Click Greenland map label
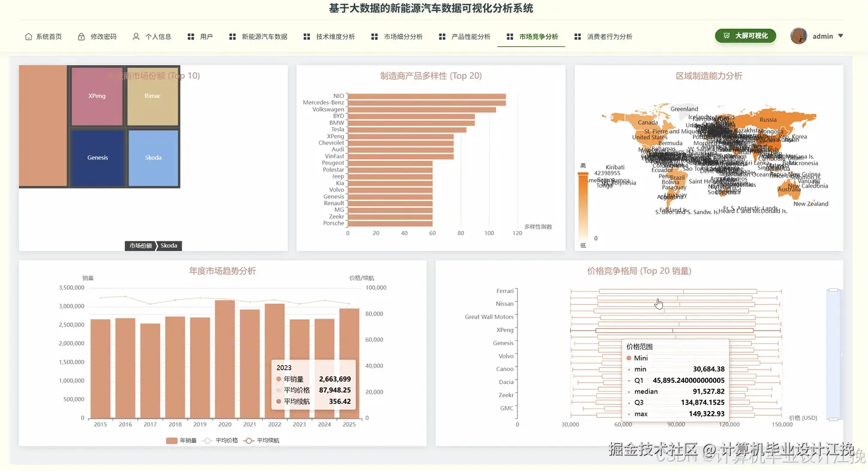Viewport: 868px width, 471px height. tap(685, 109)
